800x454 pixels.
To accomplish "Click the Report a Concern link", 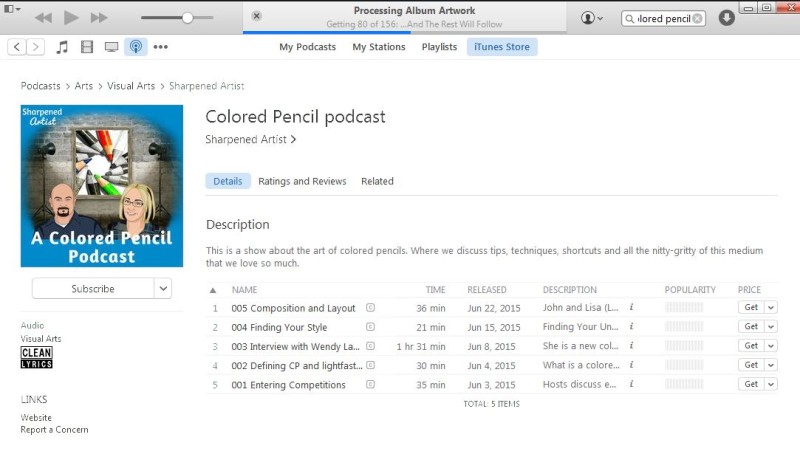I will tap(54, 430).
